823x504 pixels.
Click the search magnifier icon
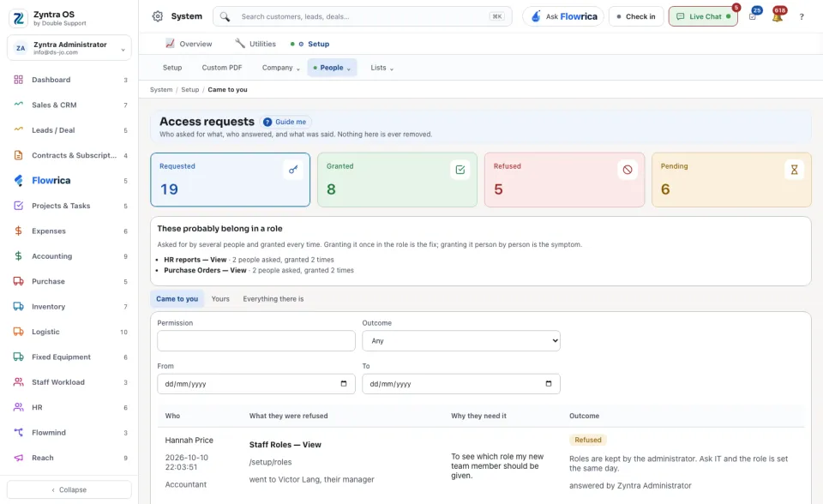point(225,16)
